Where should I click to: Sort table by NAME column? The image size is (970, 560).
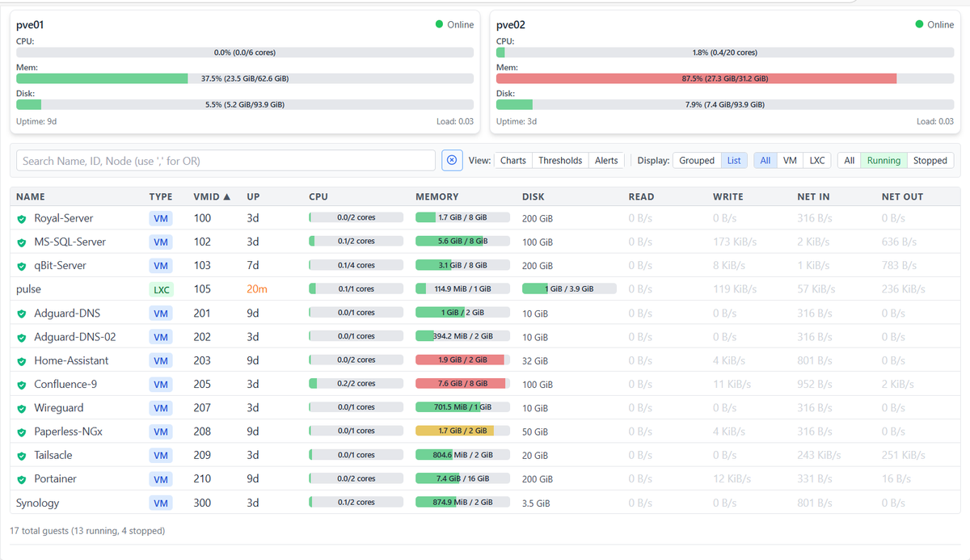pyautogui.click(x=31, y=196)
